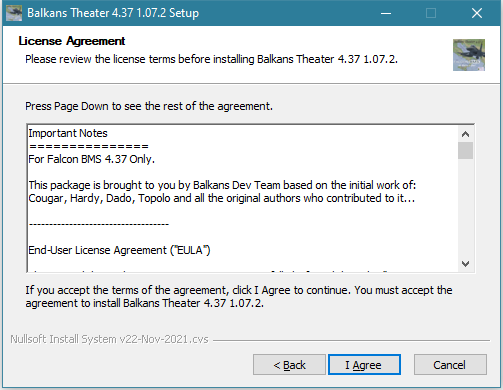Close the Balkans Theater Setup window

click(x=477, y=13)
